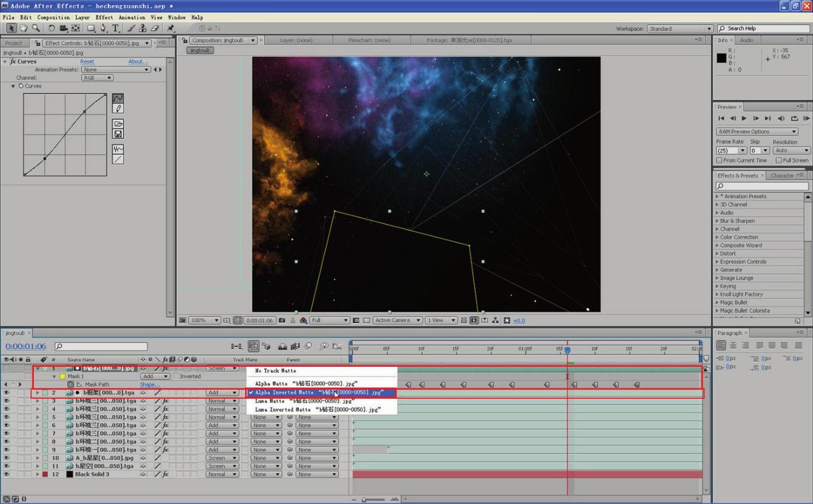Screen dimensions: 813x504
Task: Take a snapshot in composition viewer
Action: point(282,321)
